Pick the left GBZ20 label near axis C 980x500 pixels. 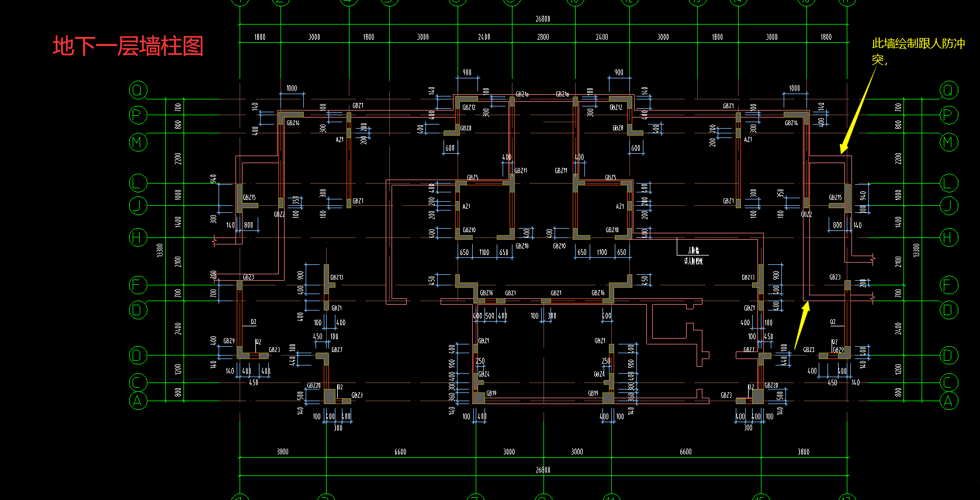point(314,386)
